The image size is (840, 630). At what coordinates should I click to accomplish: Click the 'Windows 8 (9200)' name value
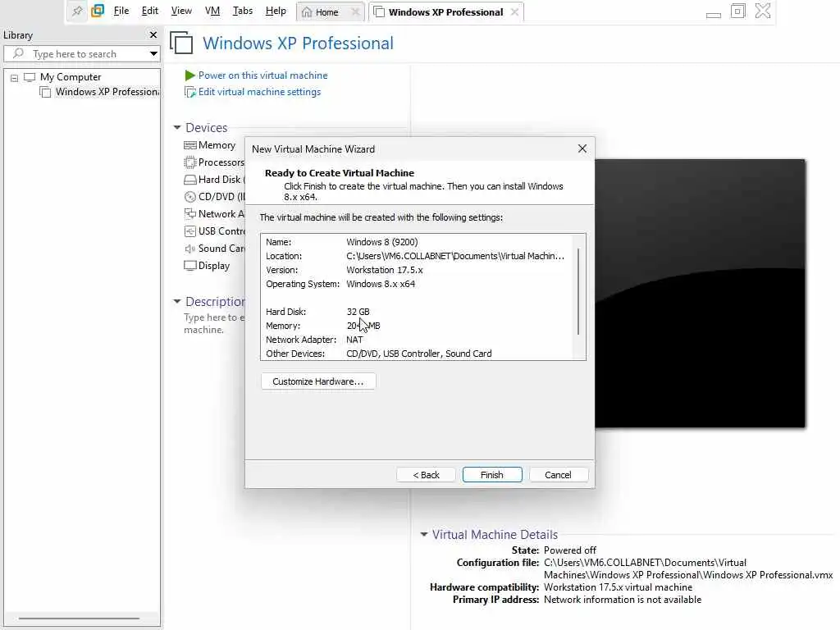click(x=382, y=242)
